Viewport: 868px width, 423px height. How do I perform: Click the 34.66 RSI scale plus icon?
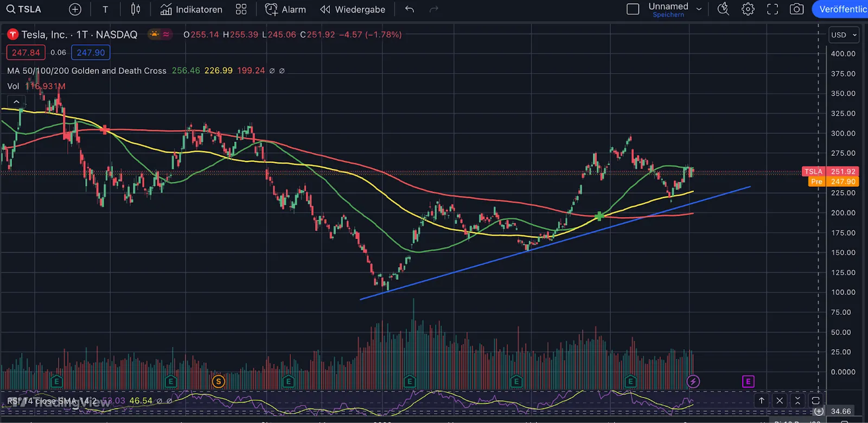819,411
